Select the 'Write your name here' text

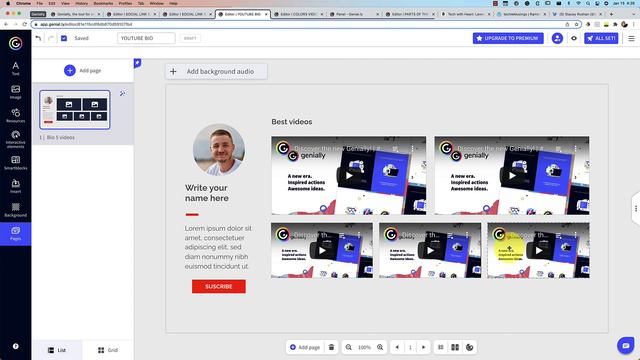[x=207, y=193]
